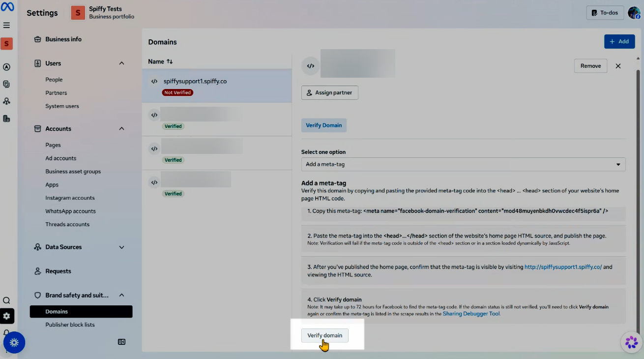
Task: Select the red S portfolio icon in left rail
Action: pyautogui.click(x=6, y=44)
